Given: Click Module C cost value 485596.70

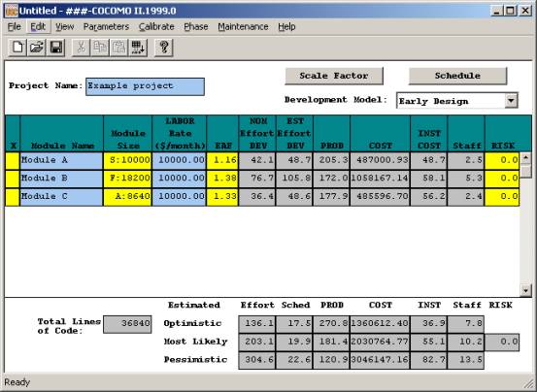Looking at the screenshot, I should coord(380,197).
